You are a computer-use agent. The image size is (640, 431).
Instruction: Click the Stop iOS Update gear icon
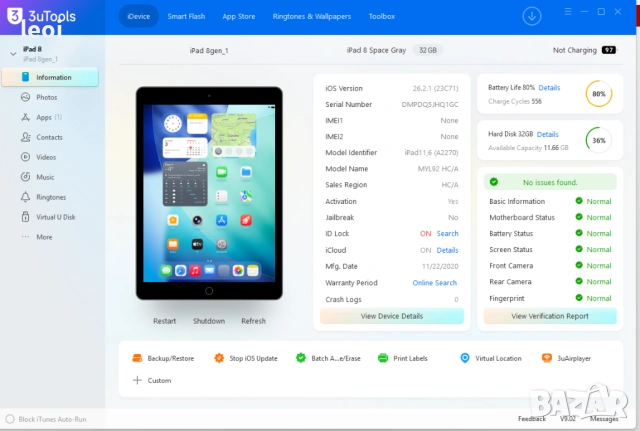(x=219, y=358)
